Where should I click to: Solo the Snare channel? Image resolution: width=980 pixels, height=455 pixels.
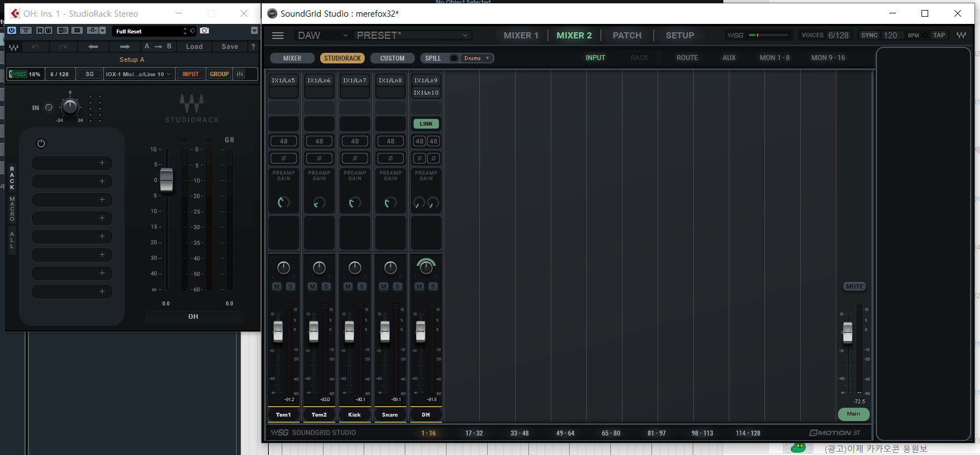[x=398, y=286]
